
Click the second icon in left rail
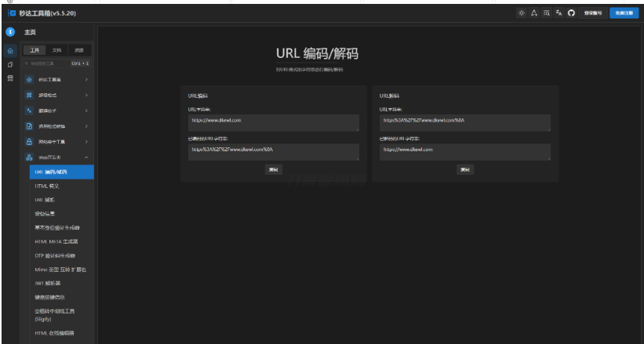[10, 65]
